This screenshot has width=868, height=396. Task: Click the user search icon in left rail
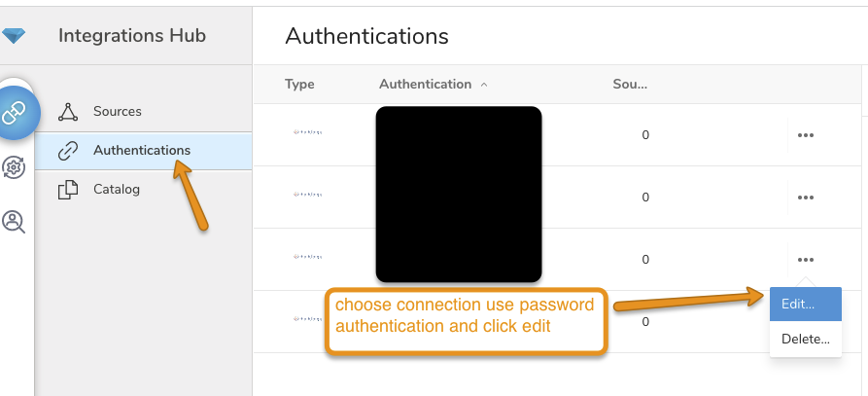[x=14, y=222]
